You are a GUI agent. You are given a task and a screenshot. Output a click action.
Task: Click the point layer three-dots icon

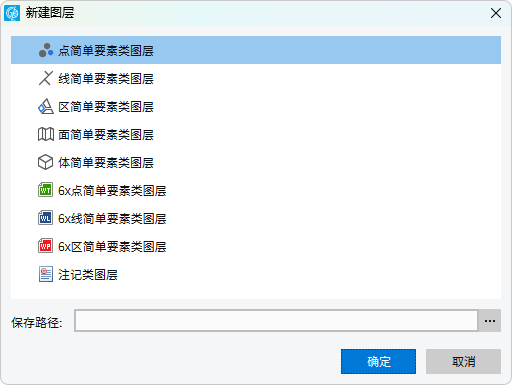tap(46, 50)
